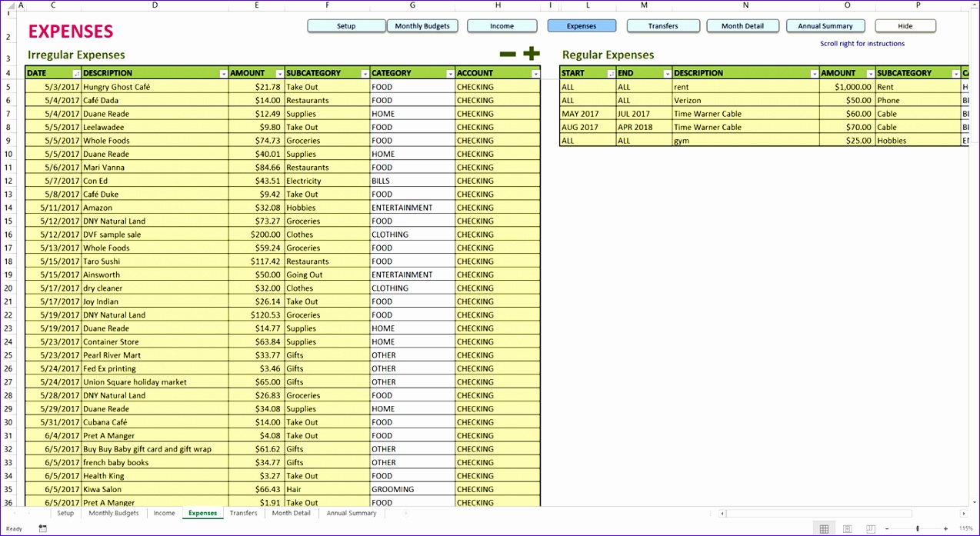This screenshot has width=980, height=536.
Task: Open the Setup page via navigation button
Action: 346,25
